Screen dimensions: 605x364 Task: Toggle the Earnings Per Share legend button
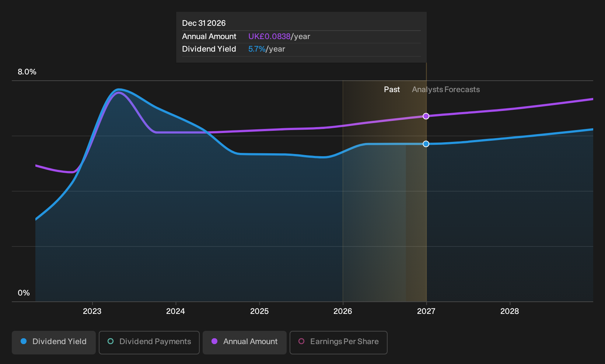(339, 342)
